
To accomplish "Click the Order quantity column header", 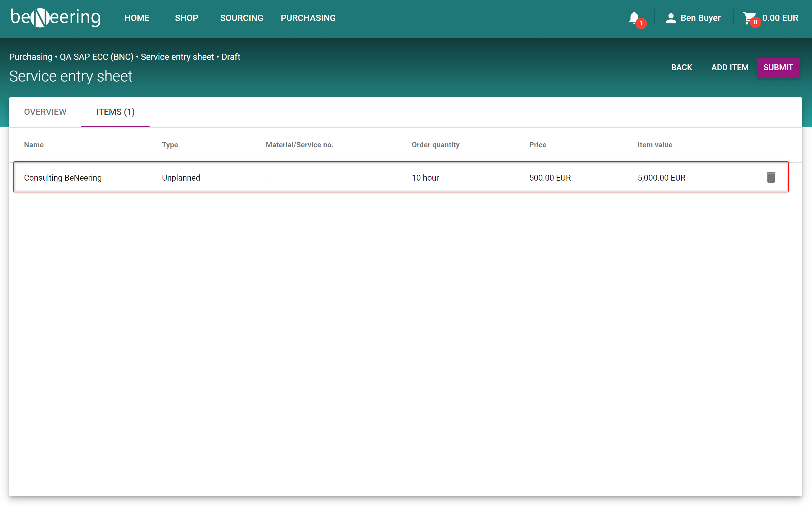I will pyautogui.click(x=435, y=144).
